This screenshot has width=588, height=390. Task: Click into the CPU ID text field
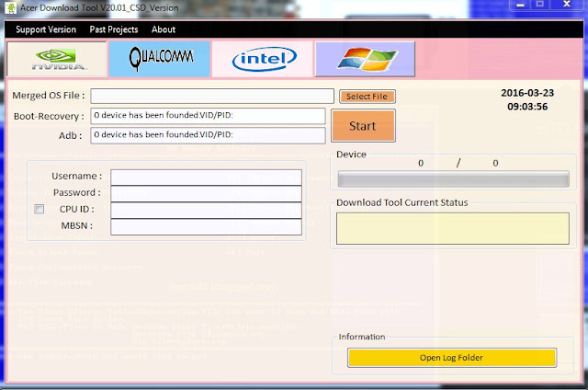[206, 211]
